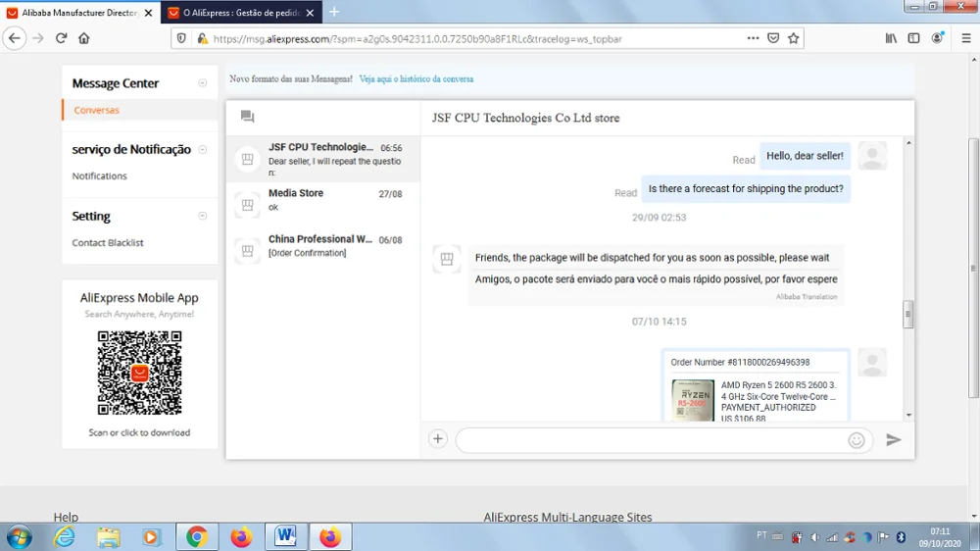Open the China Professional W... conversation

coord(322,250)
